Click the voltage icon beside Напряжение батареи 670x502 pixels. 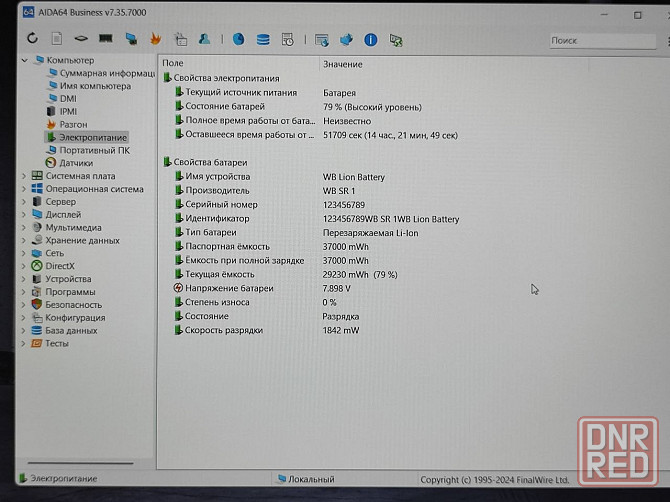click(178, 288)
